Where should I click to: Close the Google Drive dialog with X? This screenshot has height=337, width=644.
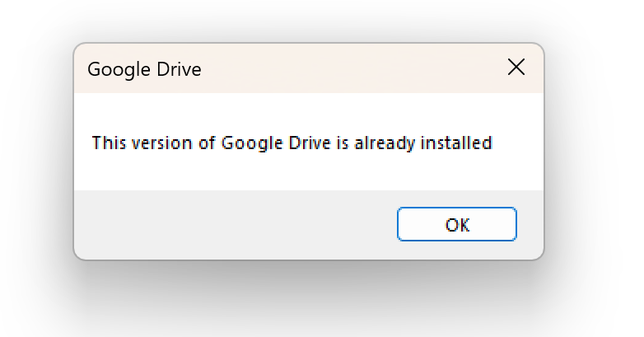516,68
